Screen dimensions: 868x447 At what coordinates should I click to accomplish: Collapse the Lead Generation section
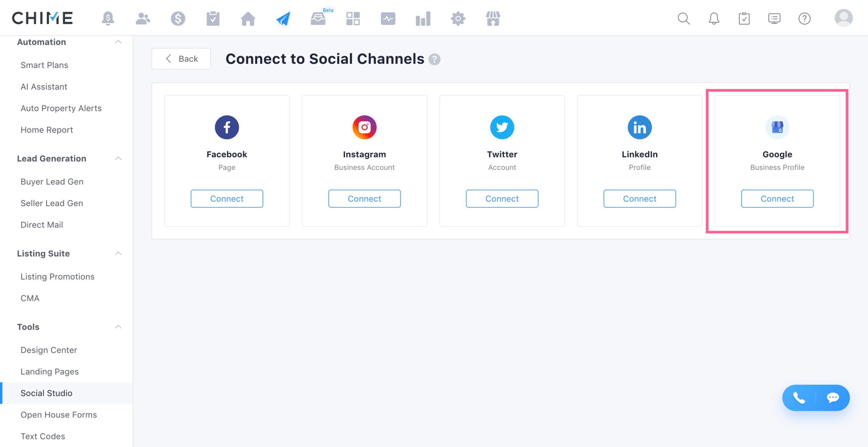(x=118, y=159)
